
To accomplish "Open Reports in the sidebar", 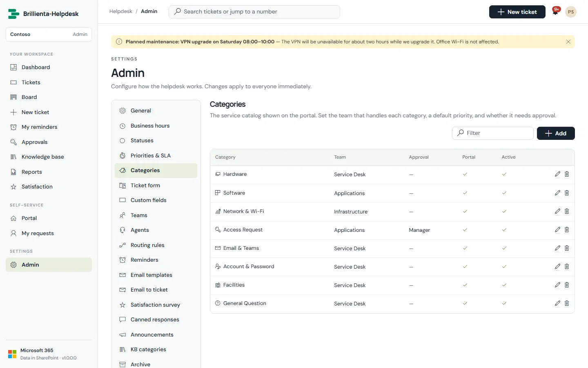I will (49, 172).
